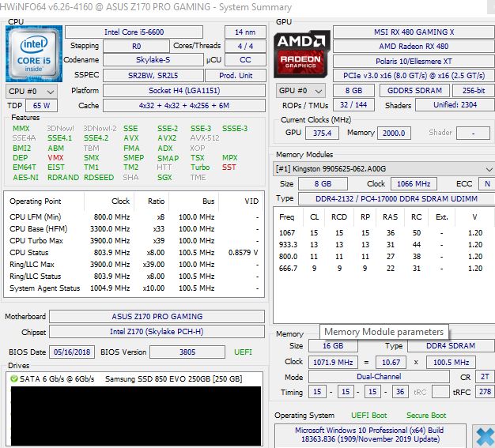Click the 1066 MHz module clock field
Viewport: 495px width, 448px height.
pos(414,184)
